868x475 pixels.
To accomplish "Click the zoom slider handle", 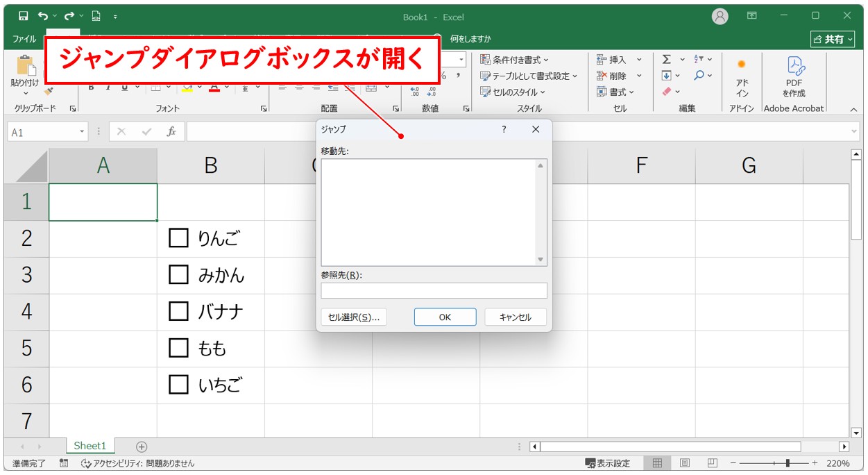I will pyautogui.click(x=787, y=463).
